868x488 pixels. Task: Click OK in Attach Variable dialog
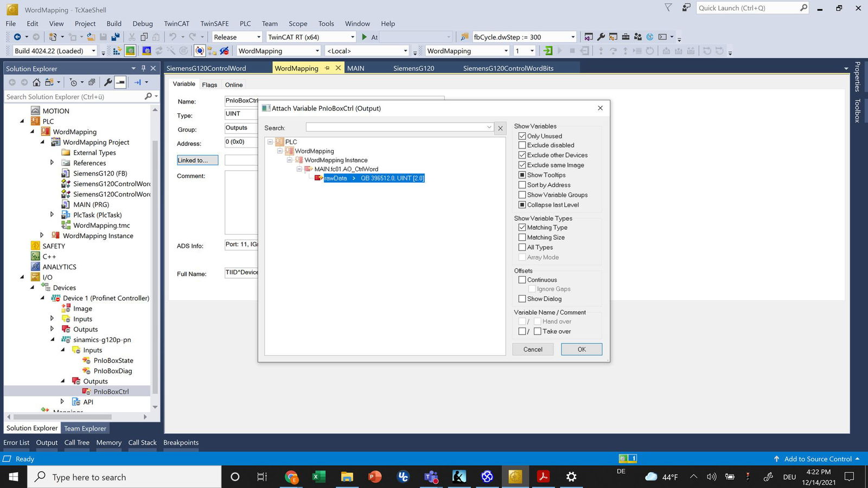click(582, 349)
